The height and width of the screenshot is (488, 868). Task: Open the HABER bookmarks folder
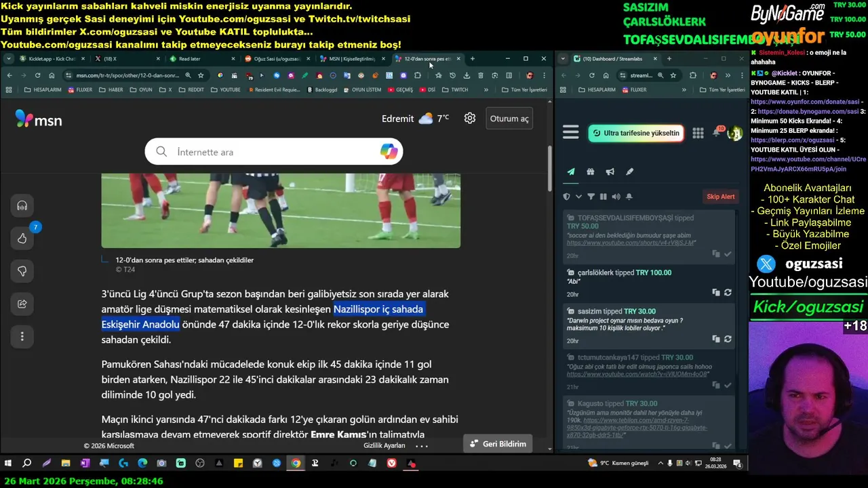click(112, 89)
